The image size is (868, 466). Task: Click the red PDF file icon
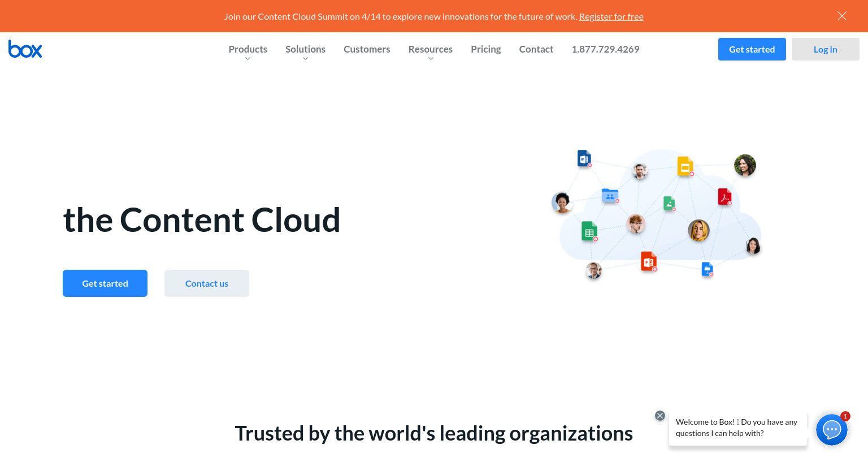pos(725,197)
